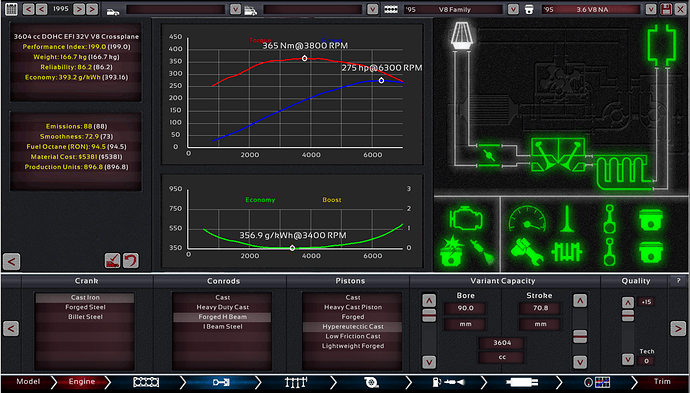Select Low Friction Cast pistons
Viewport: 690px width, 393px height.
tap(352, 336)
